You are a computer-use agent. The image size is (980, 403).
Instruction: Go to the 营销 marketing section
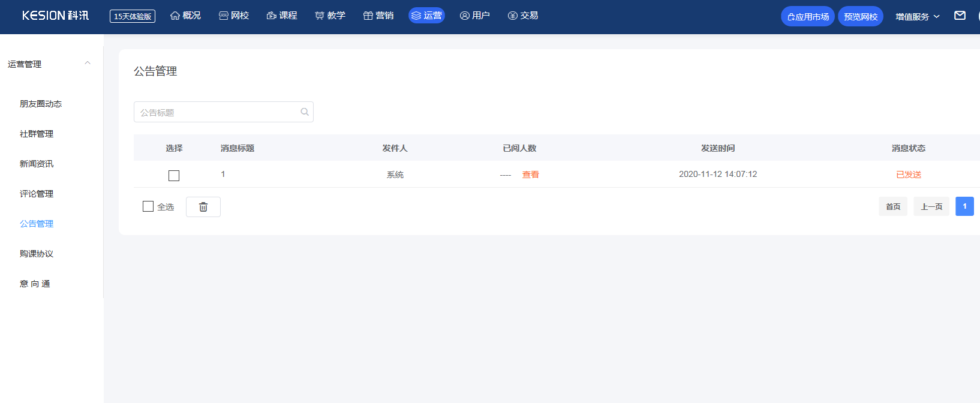pos(378,16)
